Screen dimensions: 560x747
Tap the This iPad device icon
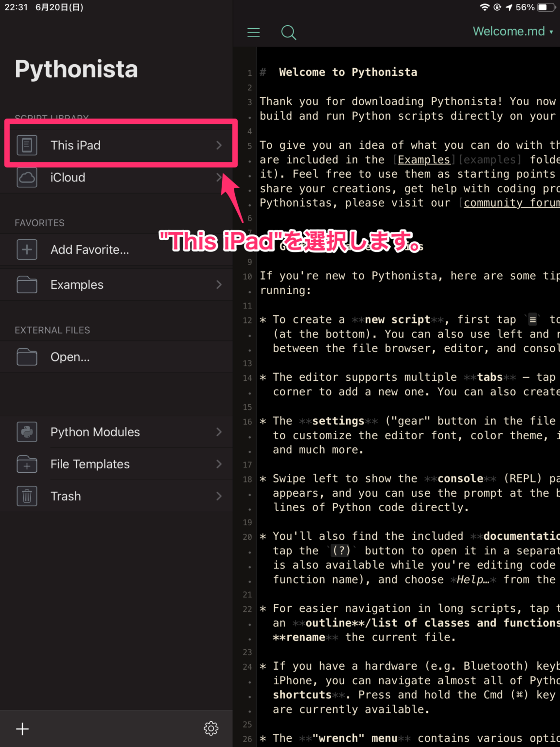(27, 145)
